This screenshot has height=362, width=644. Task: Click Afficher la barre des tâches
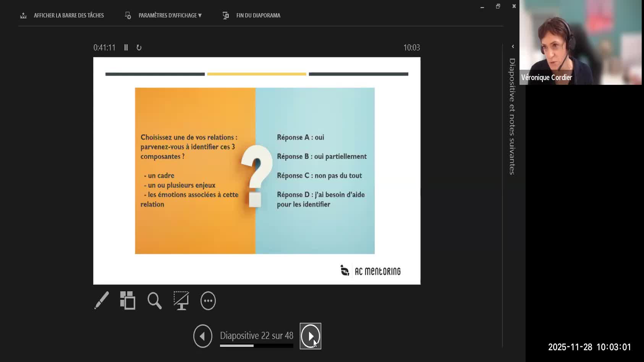69,15
